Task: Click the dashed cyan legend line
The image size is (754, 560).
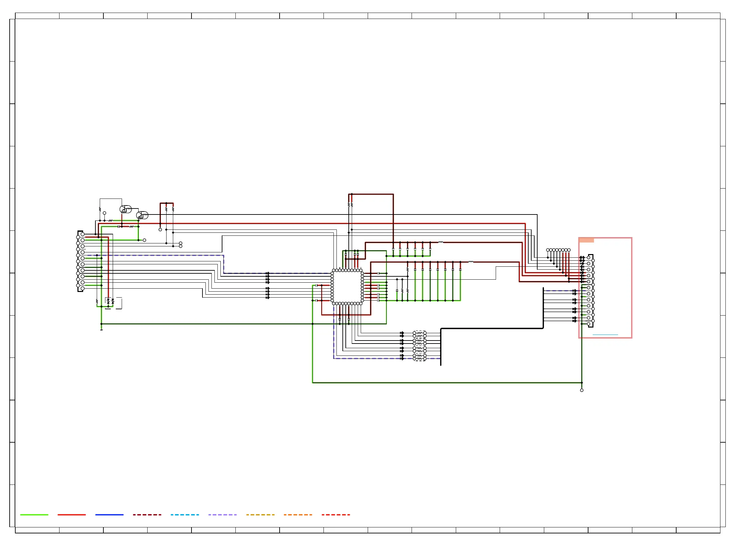Action: [x=185, y=515]
